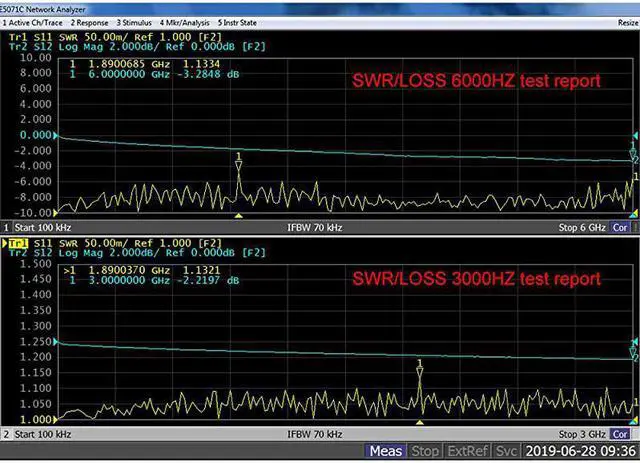The height and width of the screenshot is (463, 640).
Task: Click Cor correction indicator for channel 2
Action: tap(620, 434)
